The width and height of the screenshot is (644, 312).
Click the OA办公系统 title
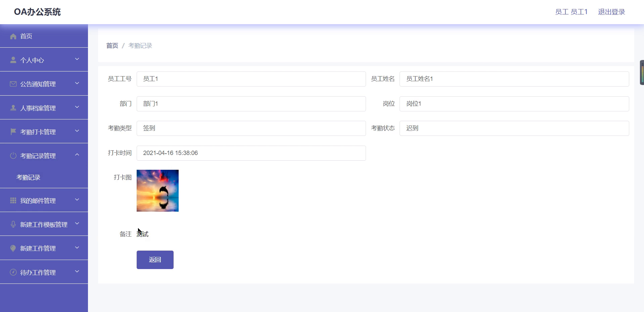click(37, 12)
